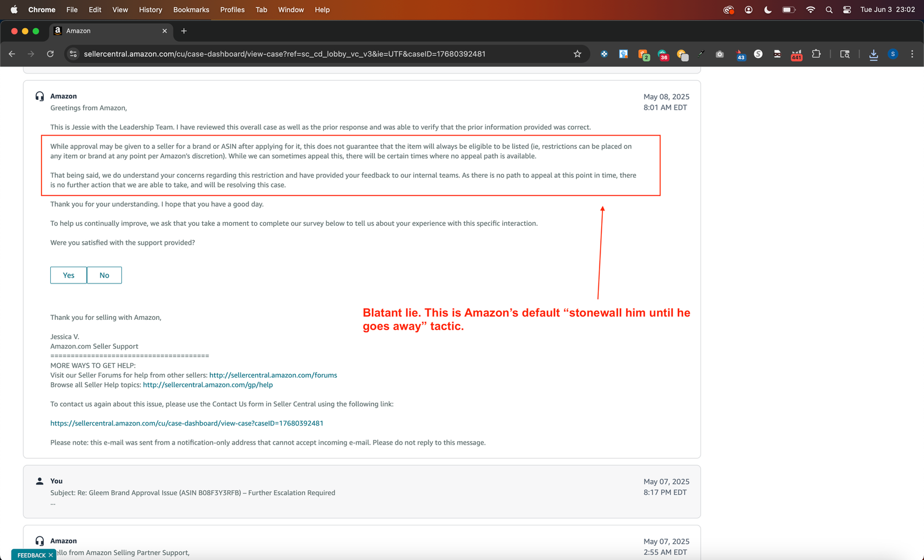This screenshot has height=560, width=924.
Task: Open the Profiles menu
Action: coord(232,10)
